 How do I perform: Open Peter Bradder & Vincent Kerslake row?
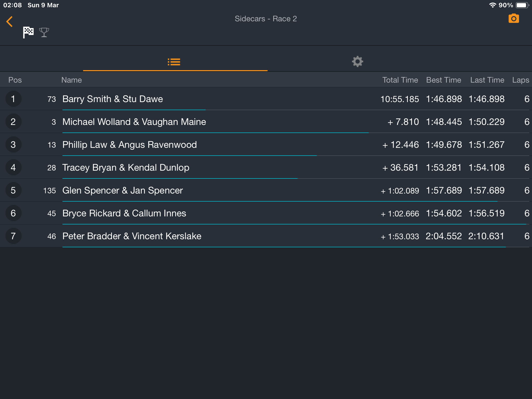[x=266, y=236]
